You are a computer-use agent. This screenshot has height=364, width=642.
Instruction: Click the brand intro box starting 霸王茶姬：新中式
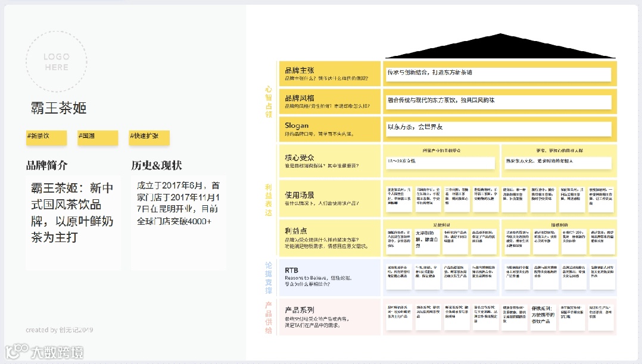(73, 222)
